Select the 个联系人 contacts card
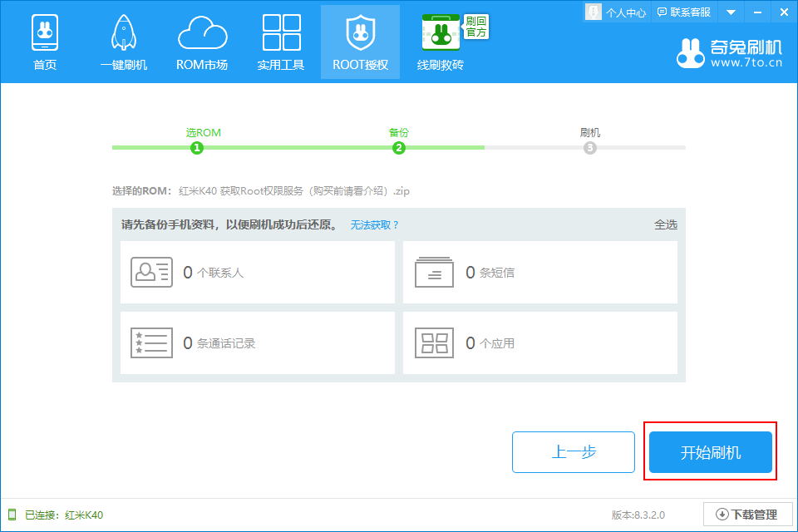 point(258,273)
